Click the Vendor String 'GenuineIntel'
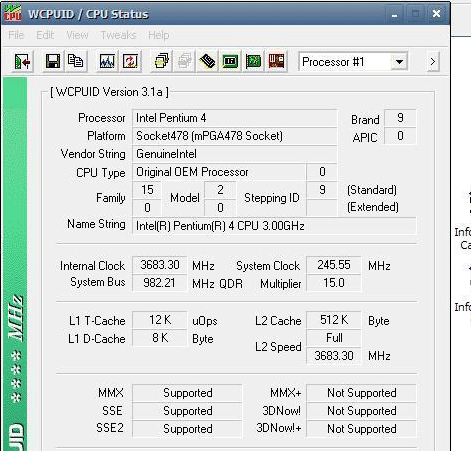The width and height of the screenshot is (471, 451). [x=235, y=154]
